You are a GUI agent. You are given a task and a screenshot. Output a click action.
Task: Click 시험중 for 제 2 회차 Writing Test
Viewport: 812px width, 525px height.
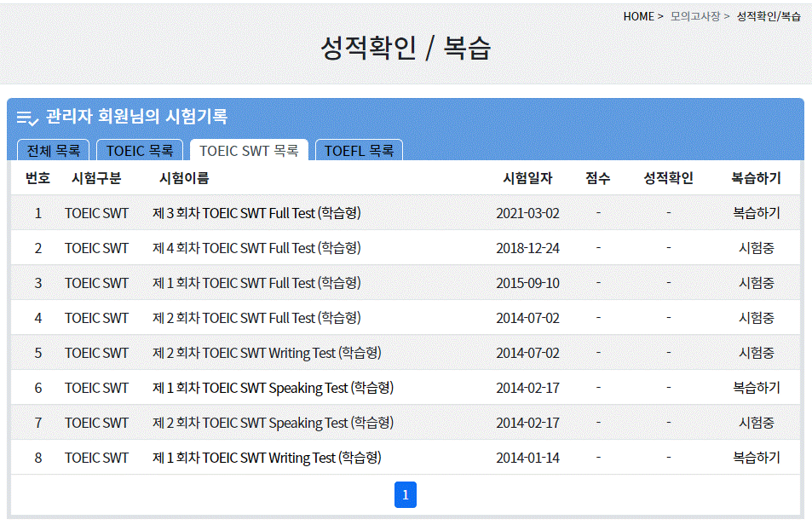pos(756,353)
